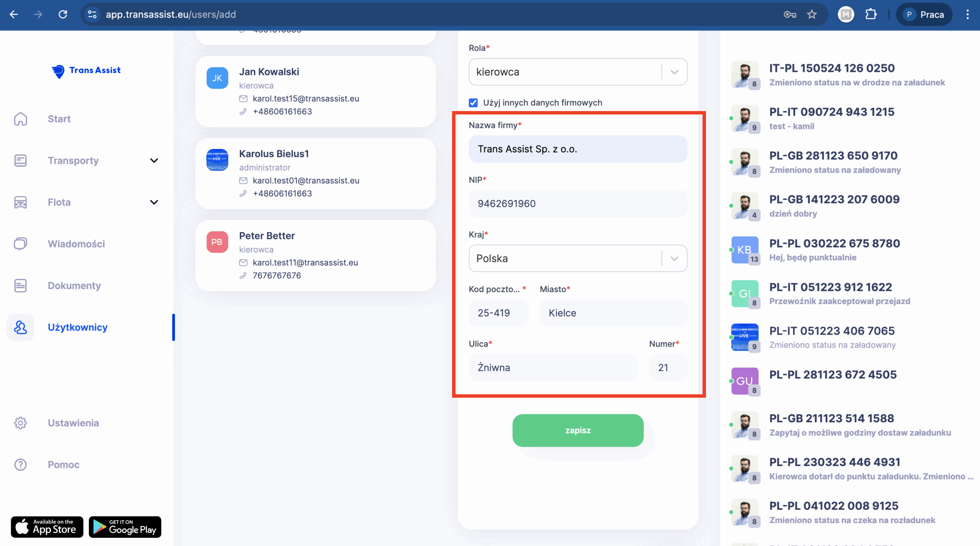Click the Dokumenty document icon

[x=21, y=286]
